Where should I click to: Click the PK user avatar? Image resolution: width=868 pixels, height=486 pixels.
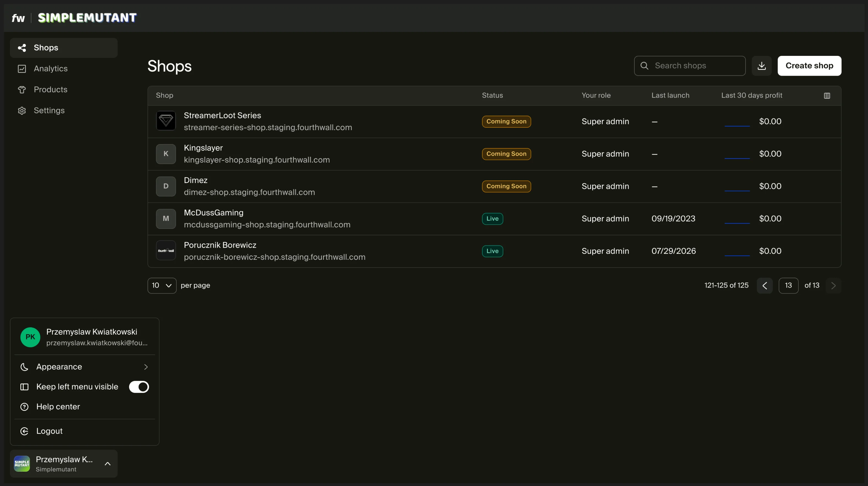coord(30,337)
